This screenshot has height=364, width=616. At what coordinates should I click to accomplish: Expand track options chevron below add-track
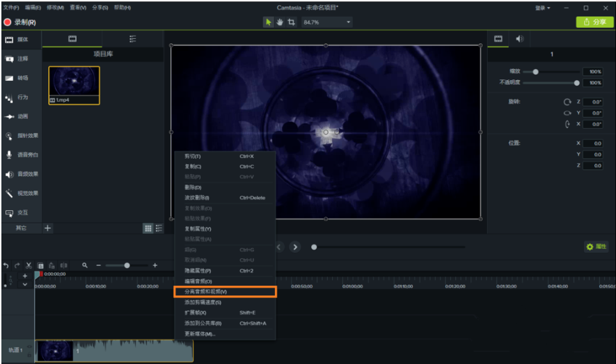tap(25, 284)
